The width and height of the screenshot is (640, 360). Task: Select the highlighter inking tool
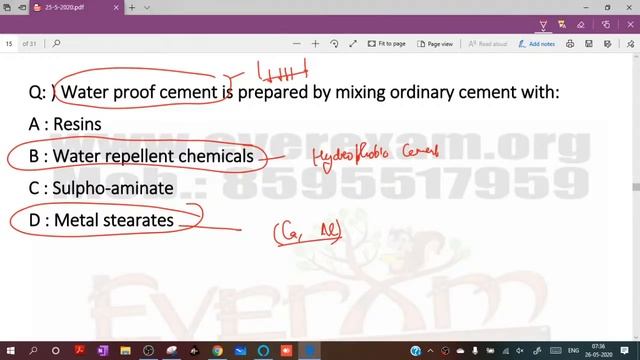(x=562, y=25)
